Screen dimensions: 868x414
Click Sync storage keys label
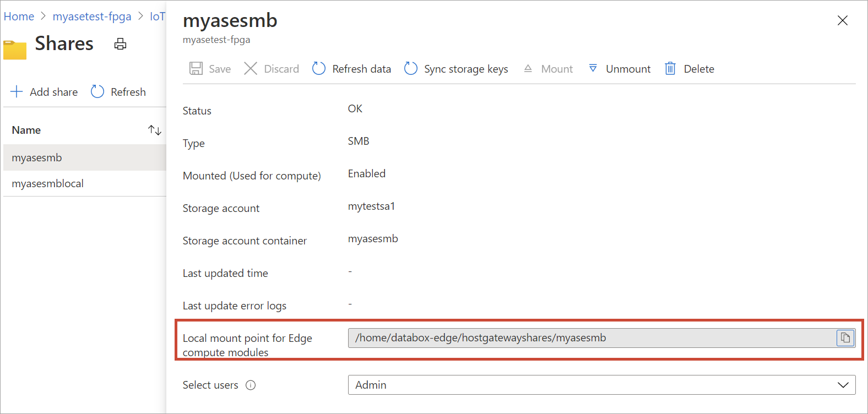(x=466, y=69)
